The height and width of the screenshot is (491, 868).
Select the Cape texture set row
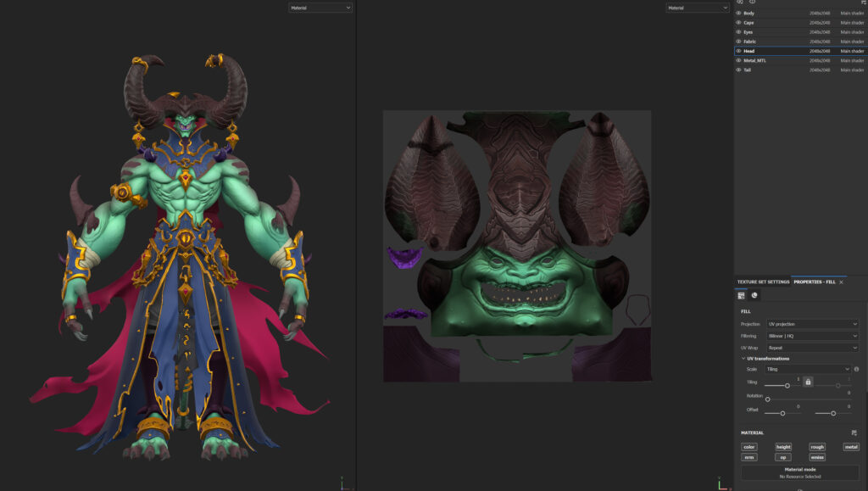pyautogui.click(x=800, y=23)
